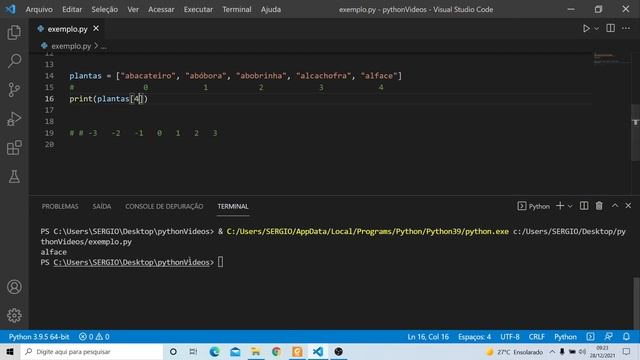
Task: Click the print call on line 16
Action: click(x=81, y=99)
